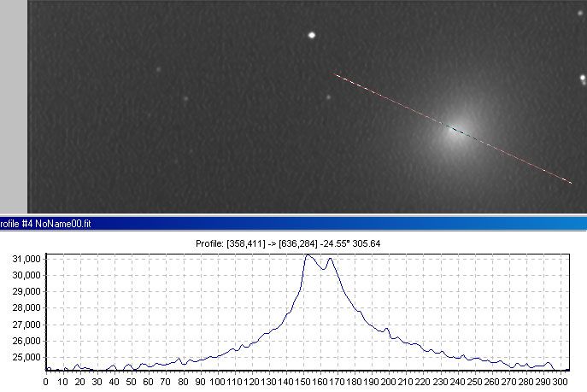Click the profile line's lower-right endpoint
The width and height of the screenshot is (587, 392).
(x=570, y=182)
